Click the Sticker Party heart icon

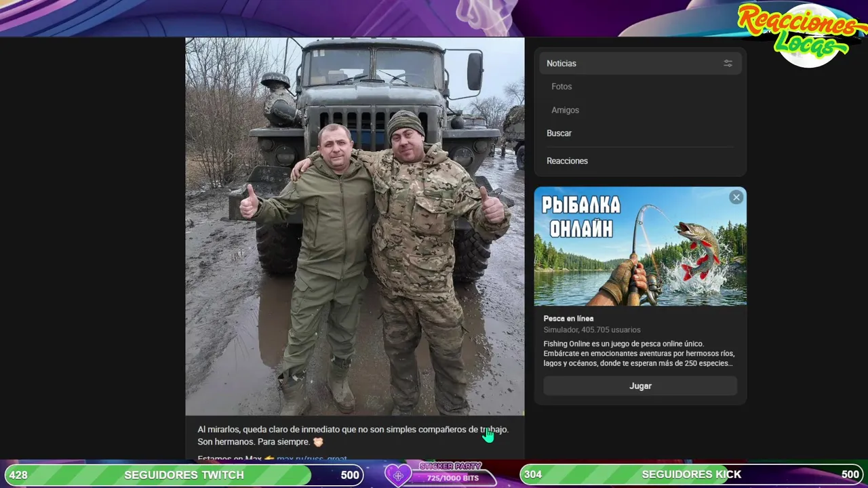click(x=398, y=475)
